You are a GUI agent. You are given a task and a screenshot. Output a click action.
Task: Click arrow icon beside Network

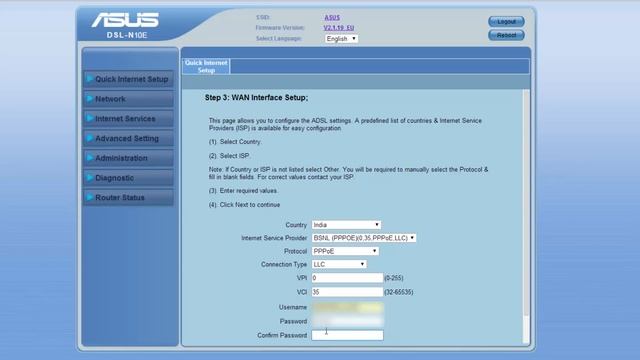pos(89,98)
